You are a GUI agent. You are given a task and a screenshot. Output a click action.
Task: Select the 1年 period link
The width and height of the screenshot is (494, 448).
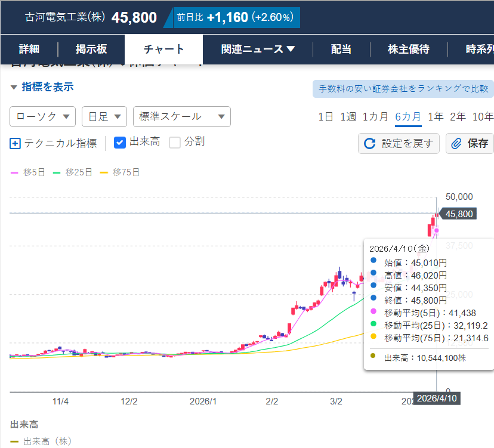tap(436, 117)
